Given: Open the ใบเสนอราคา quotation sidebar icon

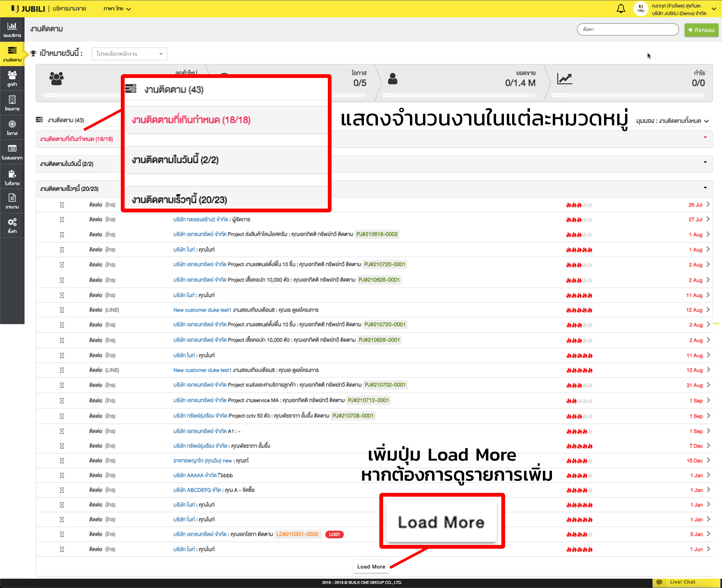Looking at the screenshot, I should [x=12, y=152].
